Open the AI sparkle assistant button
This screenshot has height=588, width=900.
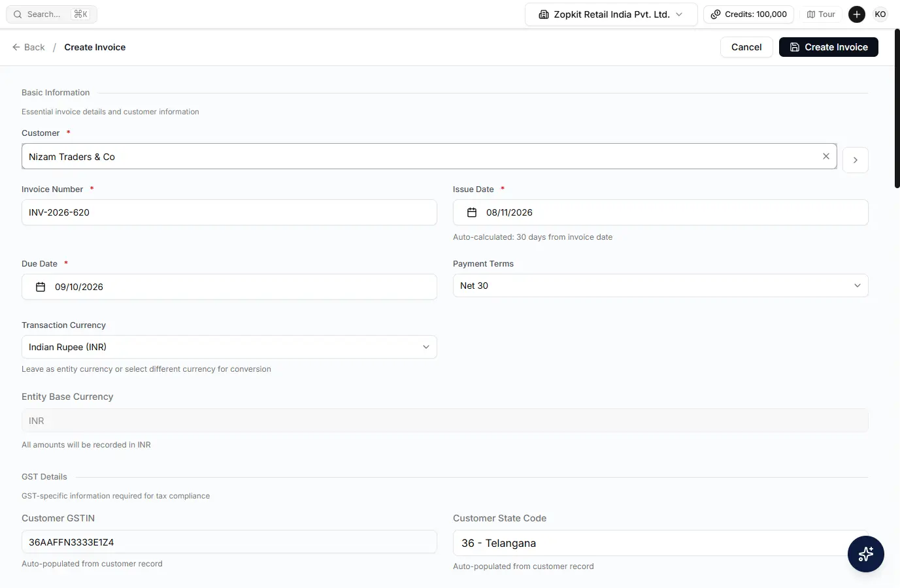(866, 554)
